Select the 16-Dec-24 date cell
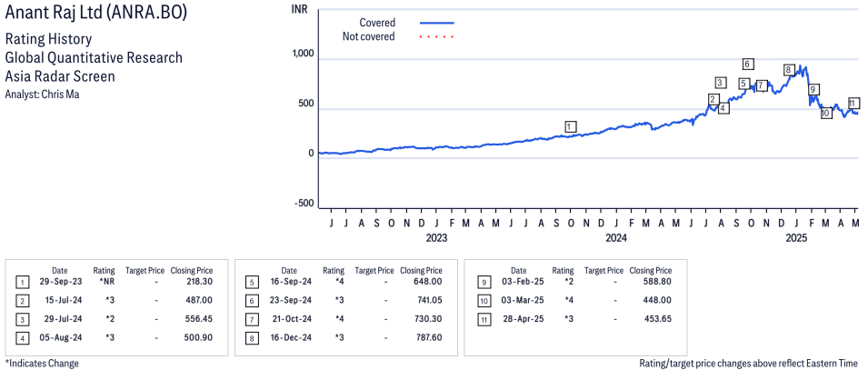Screen dimensions: 868x370 pos(290,336)
